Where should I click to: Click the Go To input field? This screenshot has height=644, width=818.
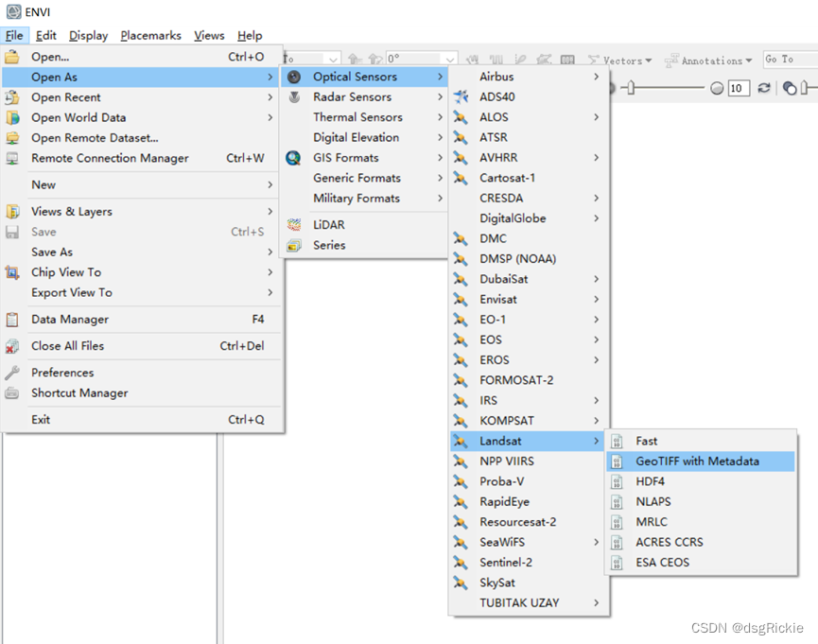790,59
